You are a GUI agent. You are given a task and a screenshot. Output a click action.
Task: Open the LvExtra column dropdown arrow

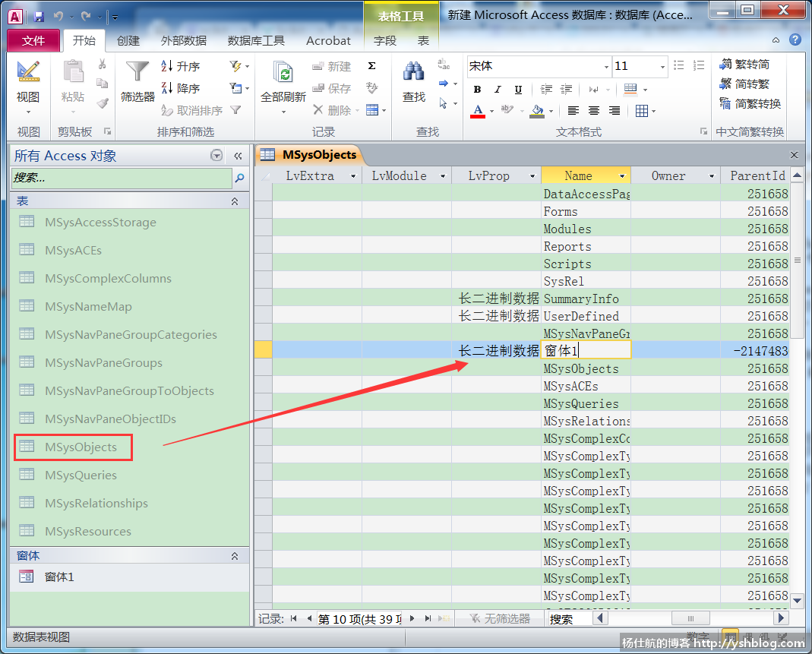pyautogui.click(x=353, y=176)
